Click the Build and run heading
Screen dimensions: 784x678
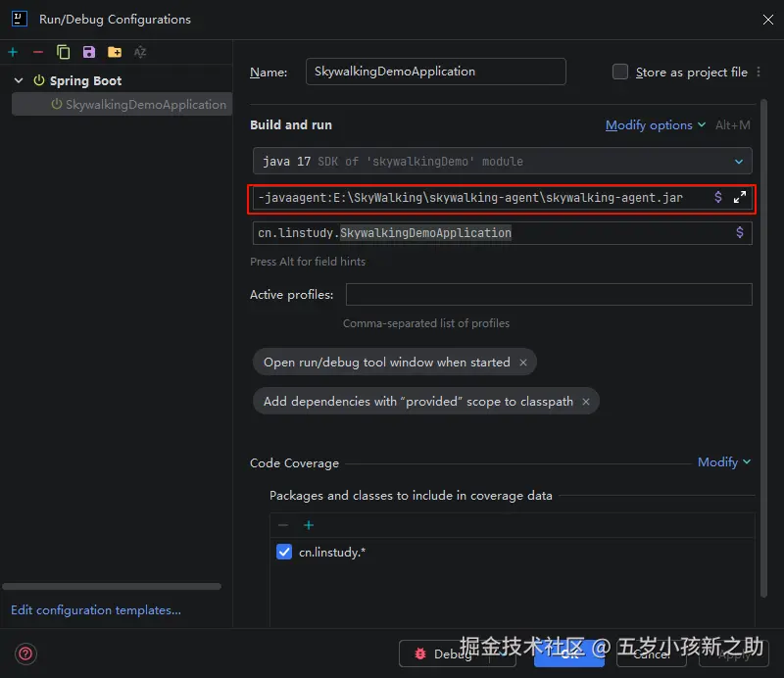[291, 125]
